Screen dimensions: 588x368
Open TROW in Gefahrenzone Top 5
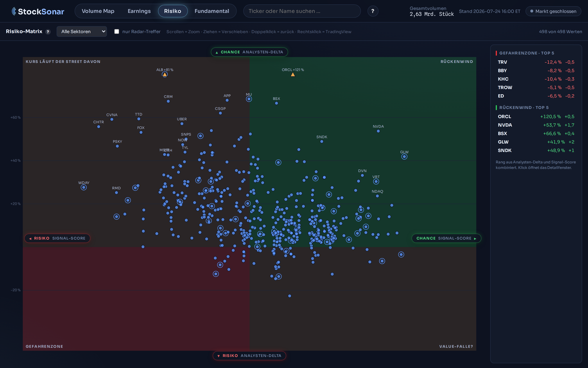pyautogui.click(x=536, y=87)
